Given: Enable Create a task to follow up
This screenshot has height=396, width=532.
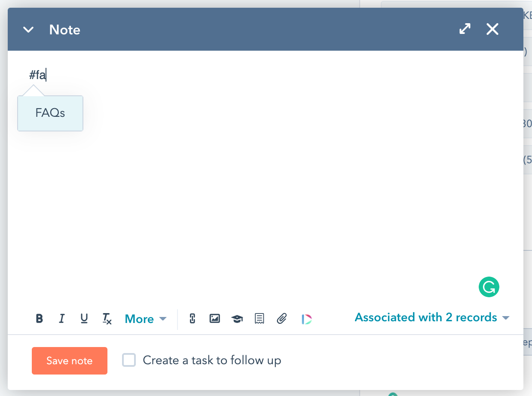Looking at the screenshot, I should 129,360.
